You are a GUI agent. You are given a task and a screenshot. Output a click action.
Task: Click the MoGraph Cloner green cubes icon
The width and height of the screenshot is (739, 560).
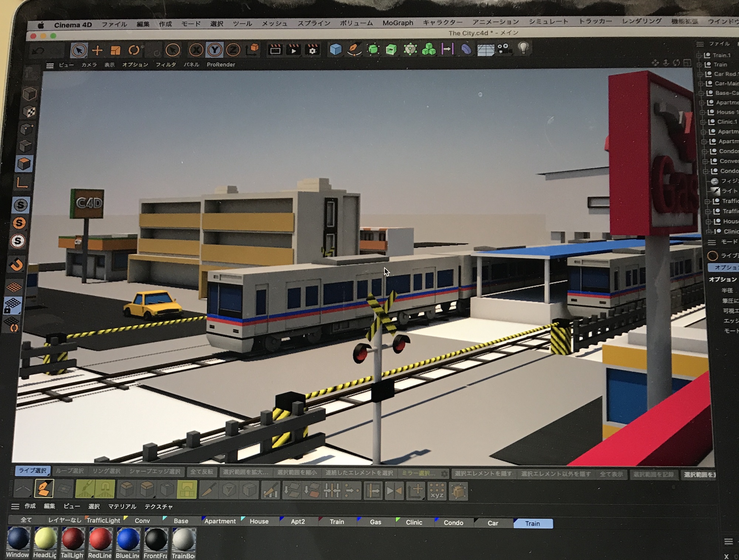429,49
